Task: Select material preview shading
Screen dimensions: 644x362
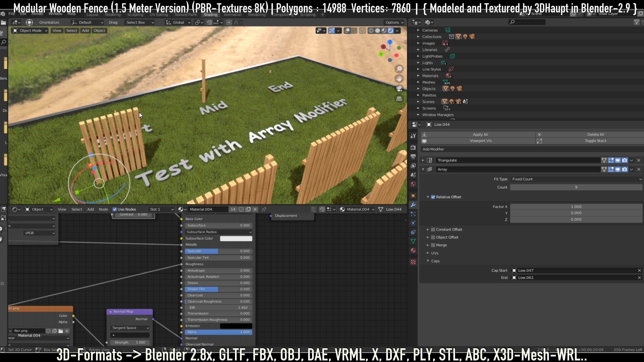Action: point(384,31)
